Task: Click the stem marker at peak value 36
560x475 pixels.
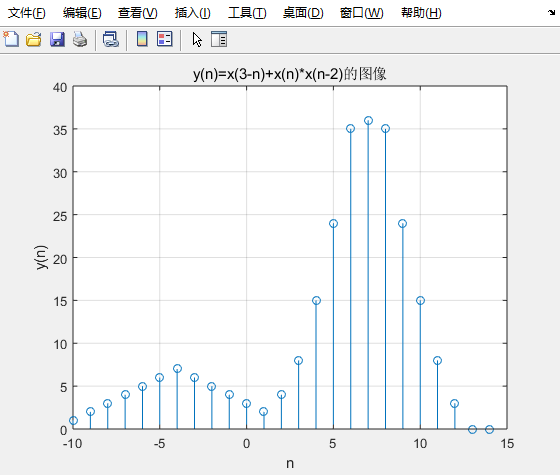Action: (x=368, y=121)
